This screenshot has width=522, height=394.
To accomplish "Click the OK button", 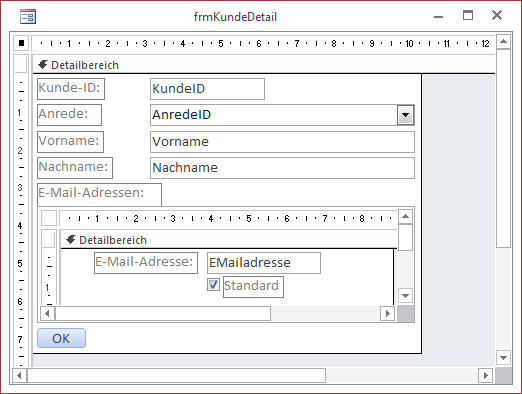I will (x=61, y=338).
